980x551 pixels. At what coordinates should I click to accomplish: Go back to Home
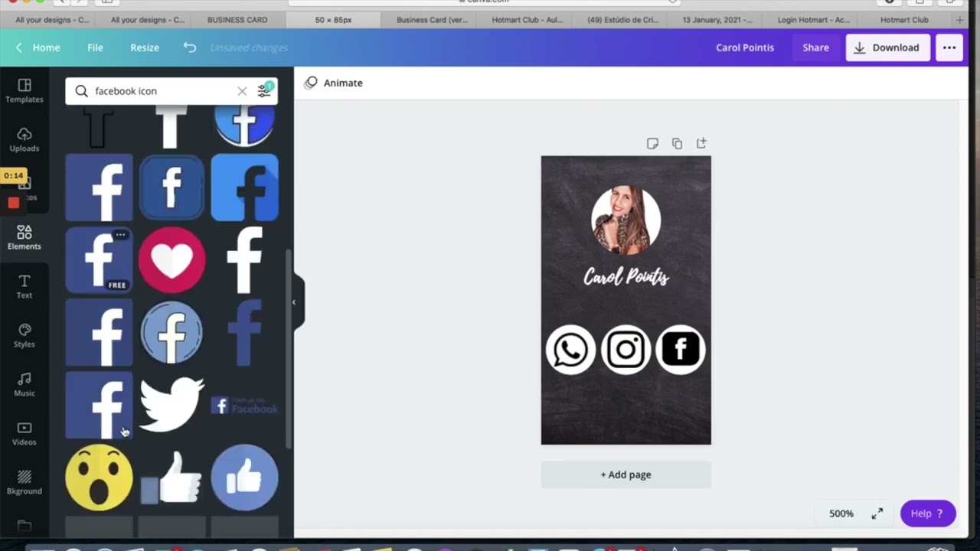tap(38, 47)
